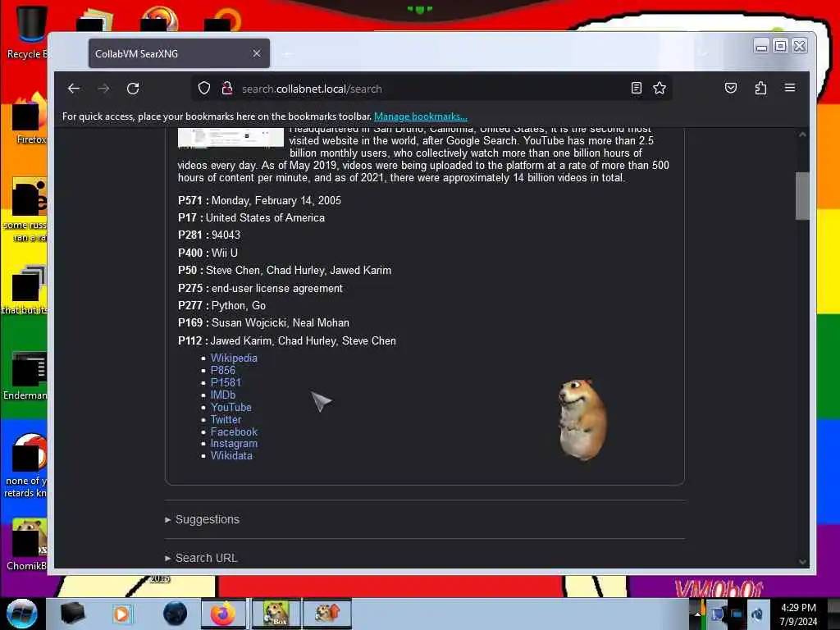Click the hamster figure on the page
The height and width of the screenshot is (630, 840).
click(582, 419)
